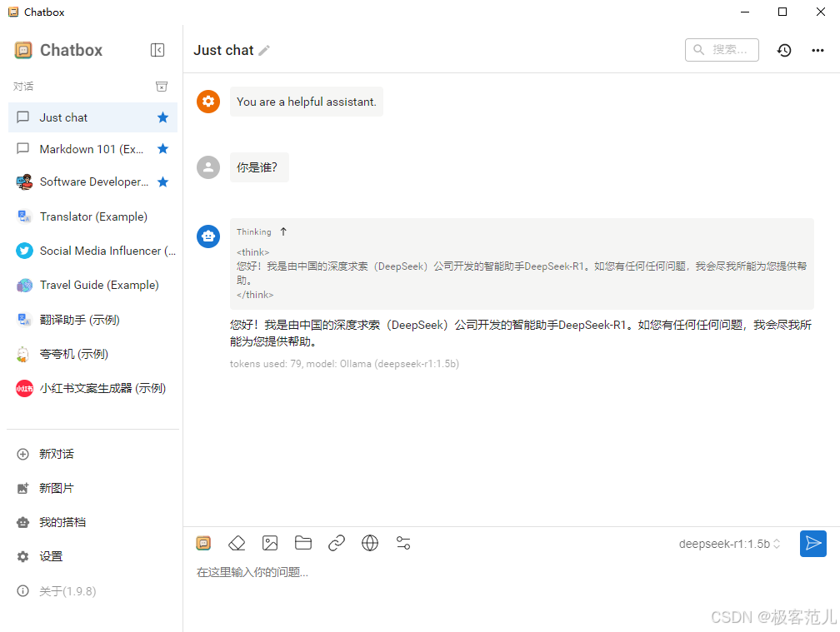Open the Markdown 101 conversation
Image resolution: width=840 pixels, height=632 pixels.
click(92, 149)
